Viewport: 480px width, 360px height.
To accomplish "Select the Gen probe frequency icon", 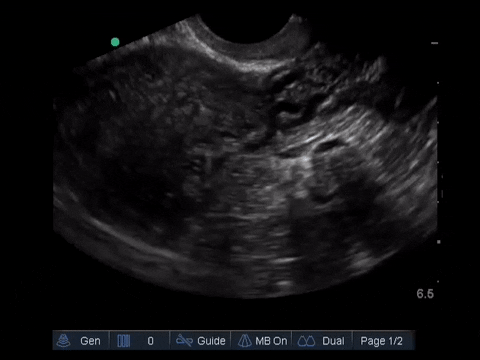I will pyautogui.click(x=63, y=341).
